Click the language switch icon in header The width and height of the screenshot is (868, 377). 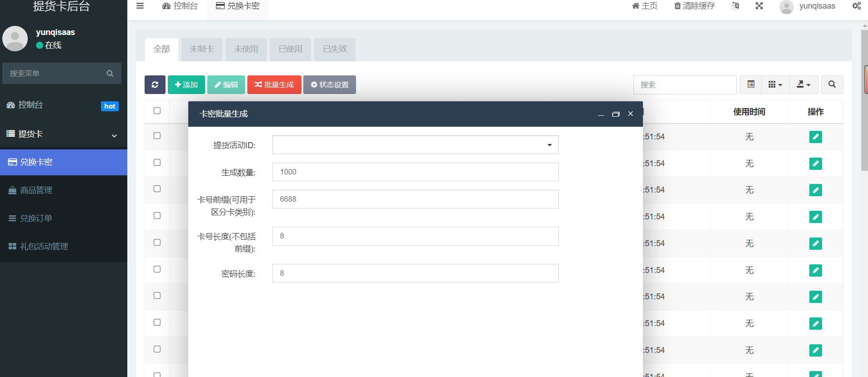(735, 6)
